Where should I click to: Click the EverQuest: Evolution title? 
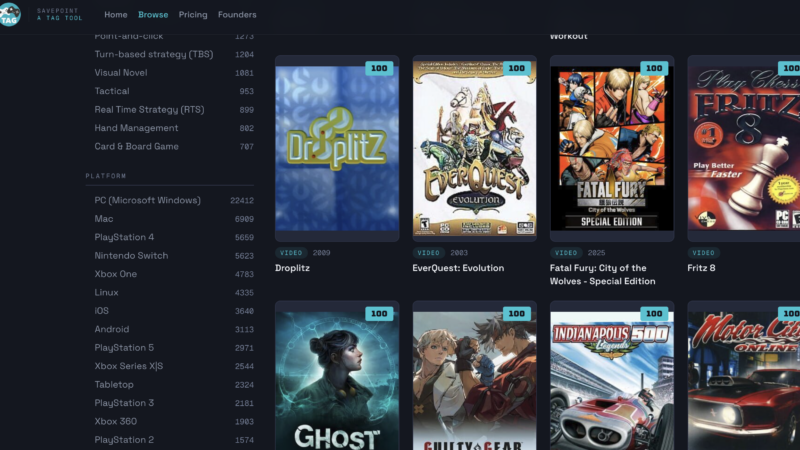(x=458, y=268)
